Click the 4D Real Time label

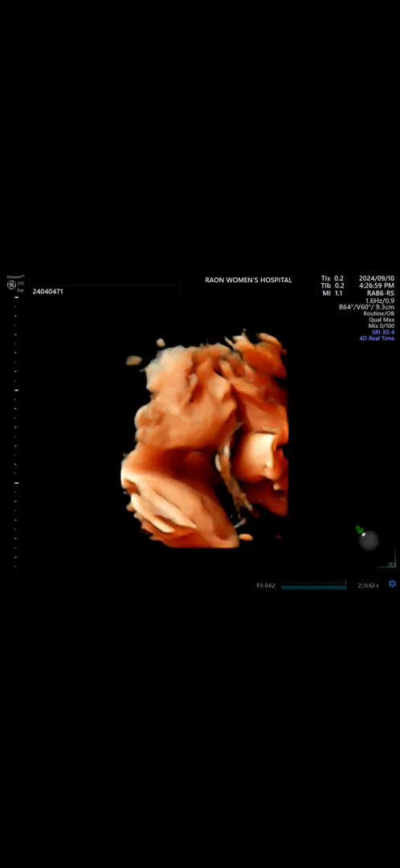point(377,338)
